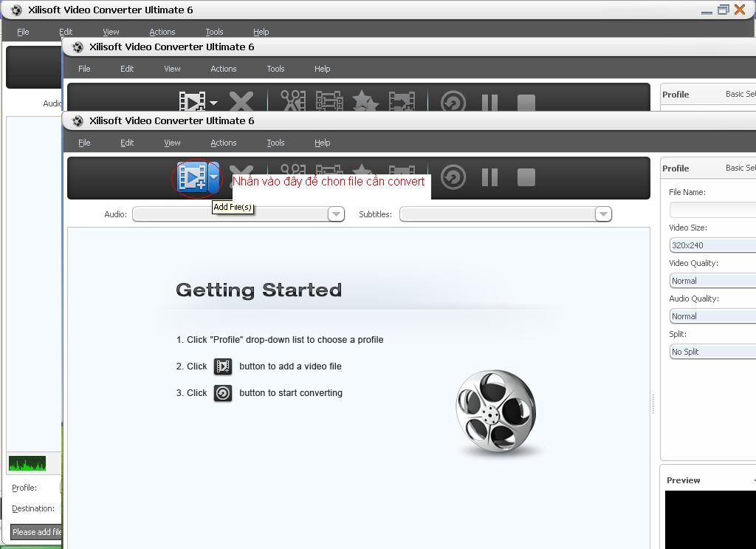The height and width of the screenshot is (549, 756).
Task: Open File menu in middle window
Action: (84, 69)
